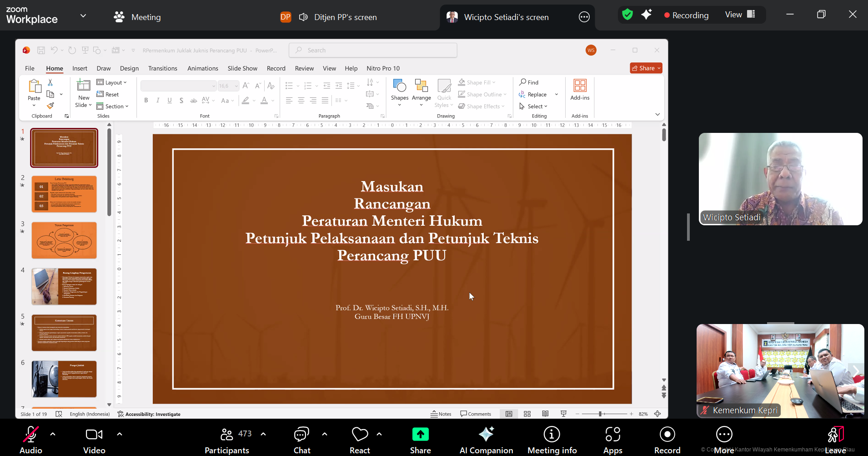Click the Share button in PowerPoint

646,68
